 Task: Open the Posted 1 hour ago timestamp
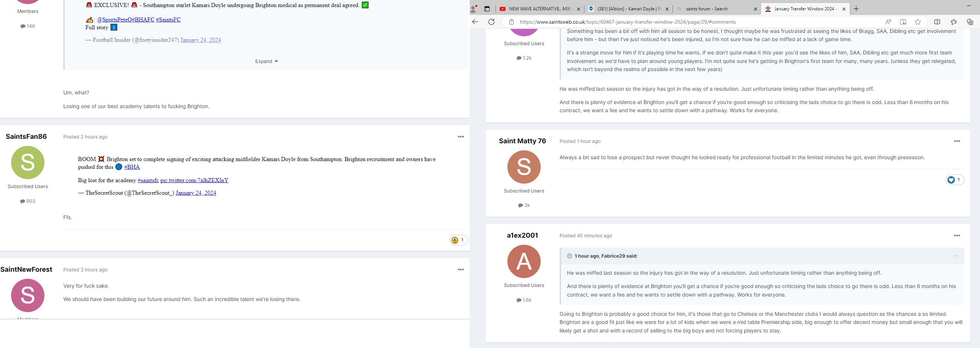[x=580, y=141]
